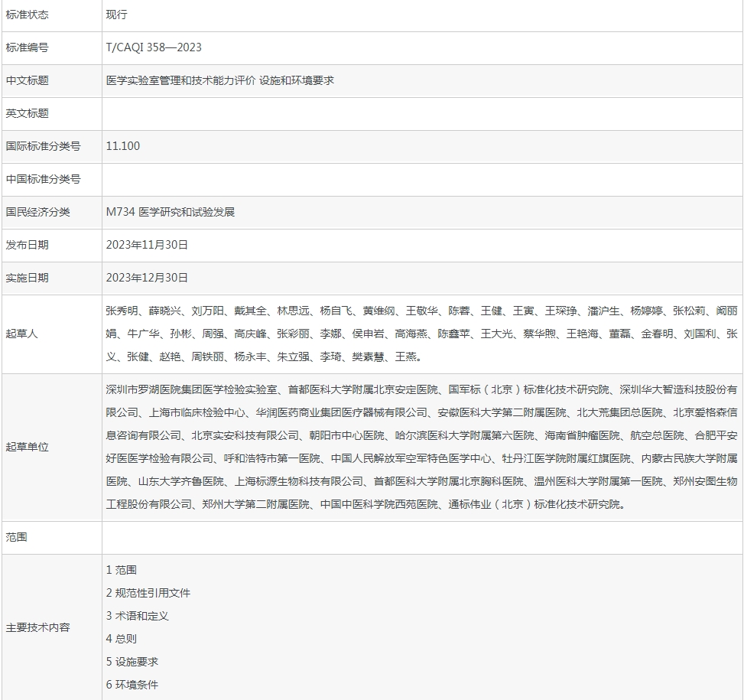Click content item 4 总则
Viewport: 744px width, 700px height.
pos(122,639)
